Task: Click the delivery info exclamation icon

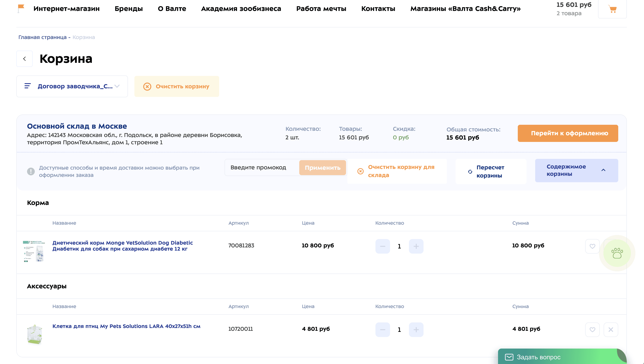Action: (31, 171)
